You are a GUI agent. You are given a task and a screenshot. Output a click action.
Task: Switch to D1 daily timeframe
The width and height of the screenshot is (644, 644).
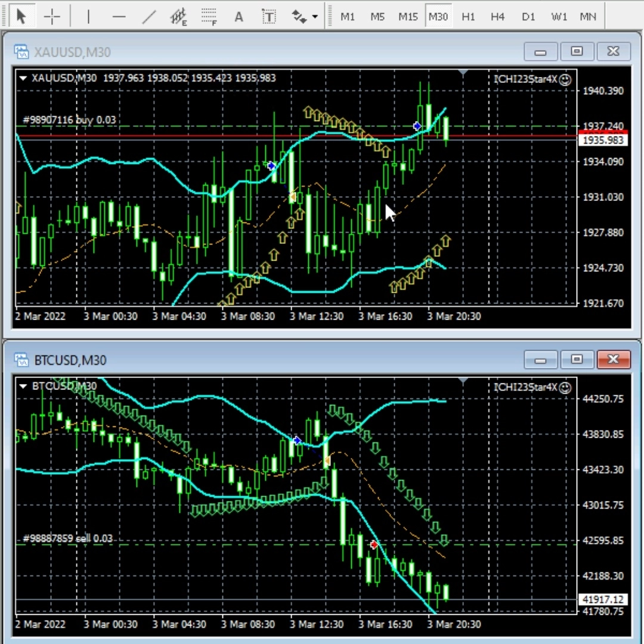[x=528, y=17]
